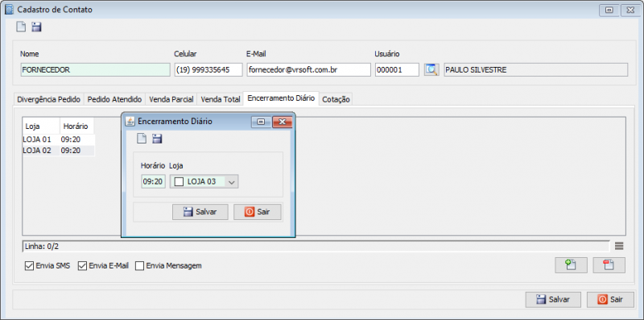Image resolution: width=644 pixels, height=320 pixels.
Task: Close the Encerramento Diário dialog
Action: [x=283, y=122]
